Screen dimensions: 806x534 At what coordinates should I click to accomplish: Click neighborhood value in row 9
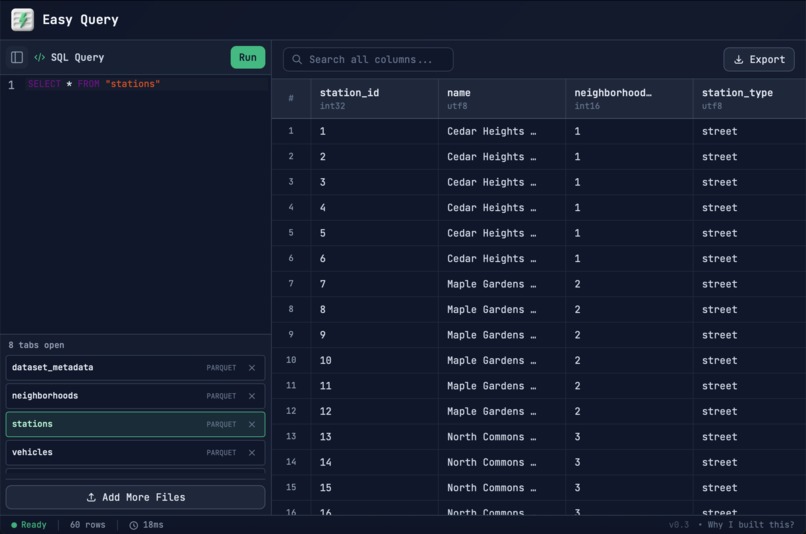(x=629, y=335)
